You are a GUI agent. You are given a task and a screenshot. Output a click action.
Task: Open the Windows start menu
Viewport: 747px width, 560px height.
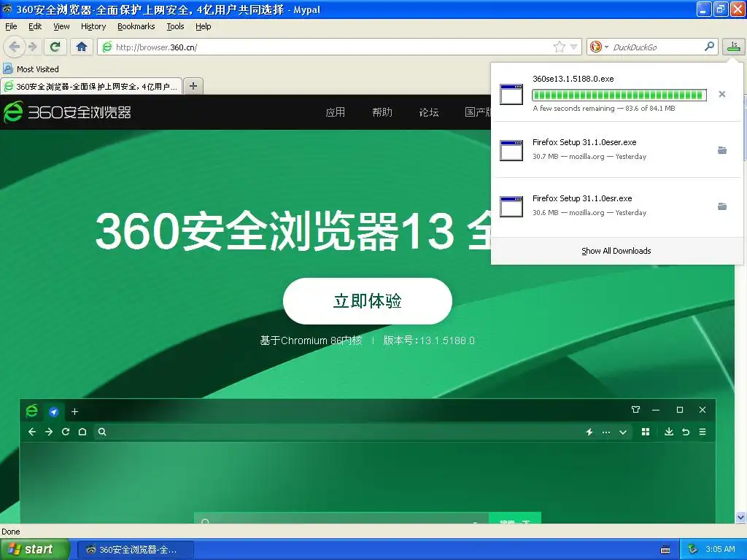(x=34, y=549)
